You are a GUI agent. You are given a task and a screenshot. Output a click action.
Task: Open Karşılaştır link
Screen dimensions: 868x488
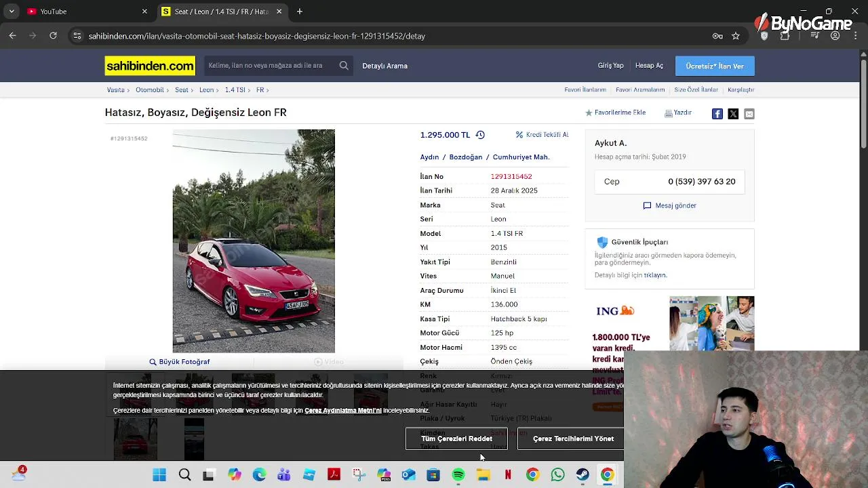click(741, 89)
